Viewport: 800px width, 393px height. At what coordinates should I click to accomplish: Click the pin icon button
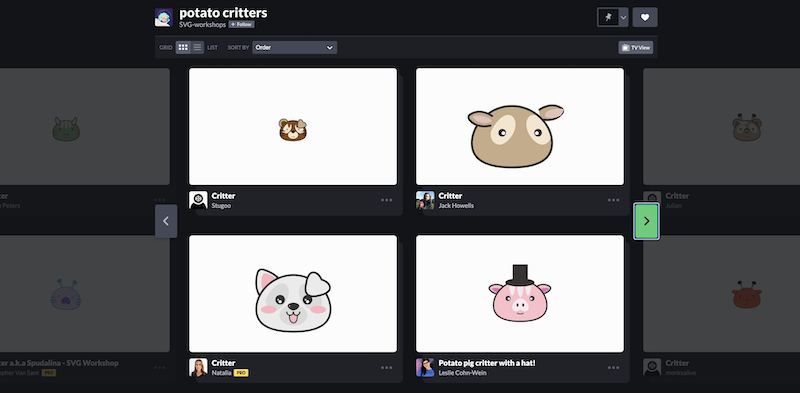pos(608,17)
